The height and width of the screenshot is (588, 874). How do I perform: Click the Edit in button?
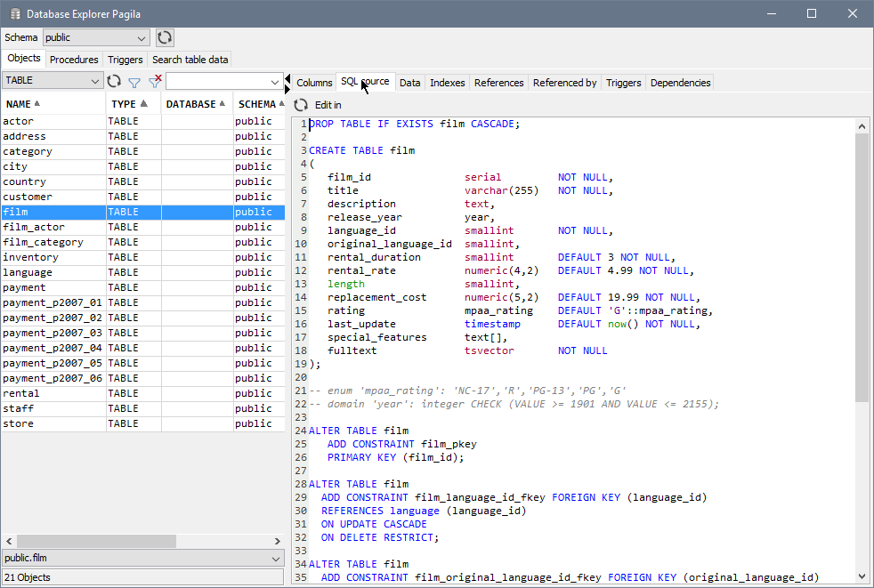coord(328,105)
